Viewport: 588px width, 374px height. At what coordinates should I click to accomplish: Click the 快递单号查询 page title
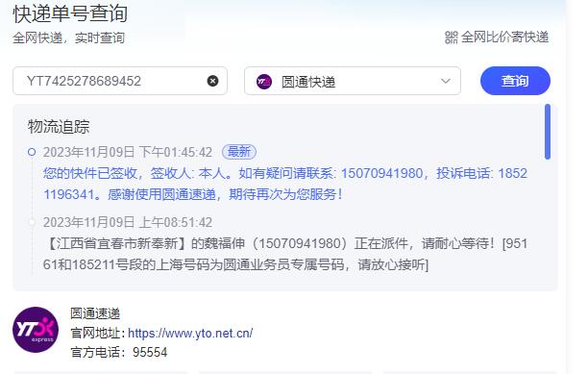(70, 13)
